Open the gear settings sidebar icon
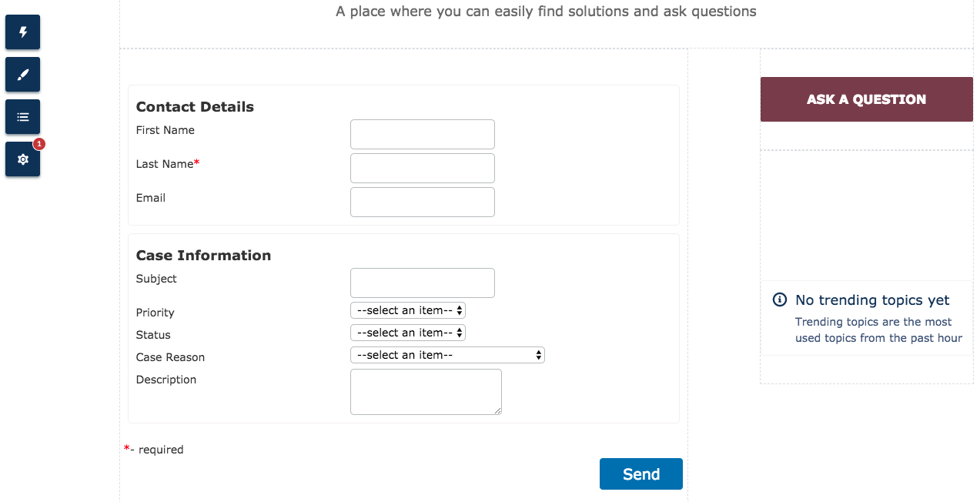The height and width of the screenshot is (502, 980). (x=23, y=159)
